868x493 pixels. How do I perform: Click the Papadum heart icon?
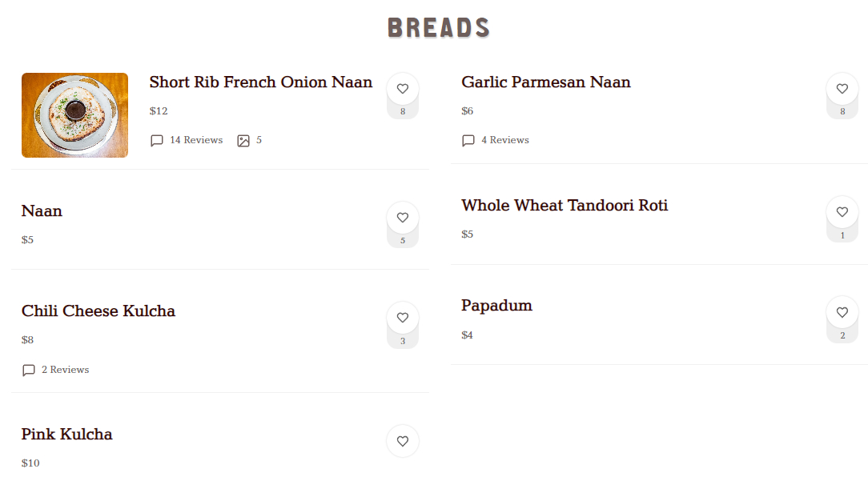tap(842, 312)
